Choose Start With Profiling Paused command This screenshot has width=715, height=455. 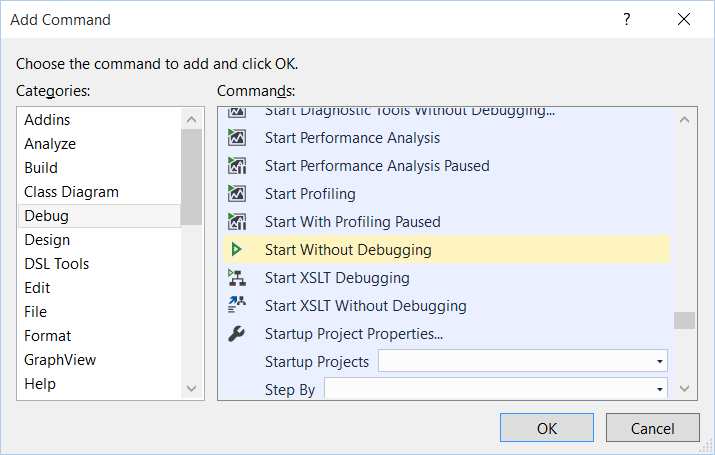click(446, 222)
